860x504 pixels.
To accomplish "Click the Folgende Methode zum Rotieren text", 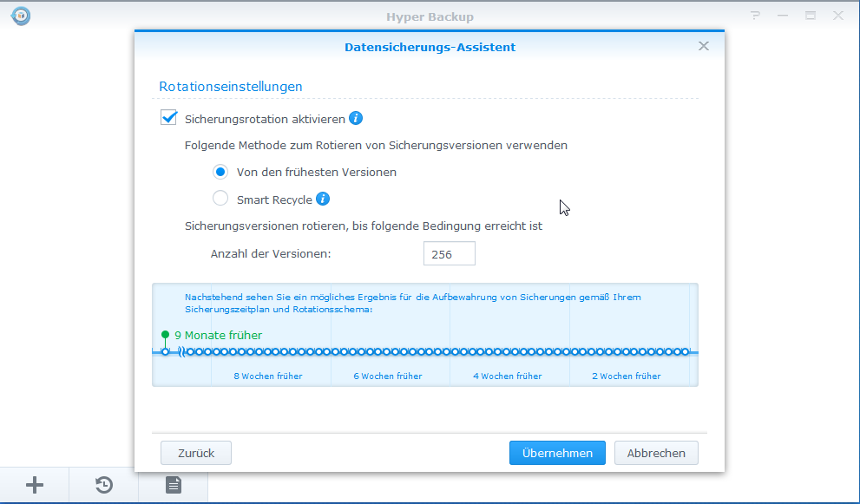I will pyautogui.click(x=376, y=146).
